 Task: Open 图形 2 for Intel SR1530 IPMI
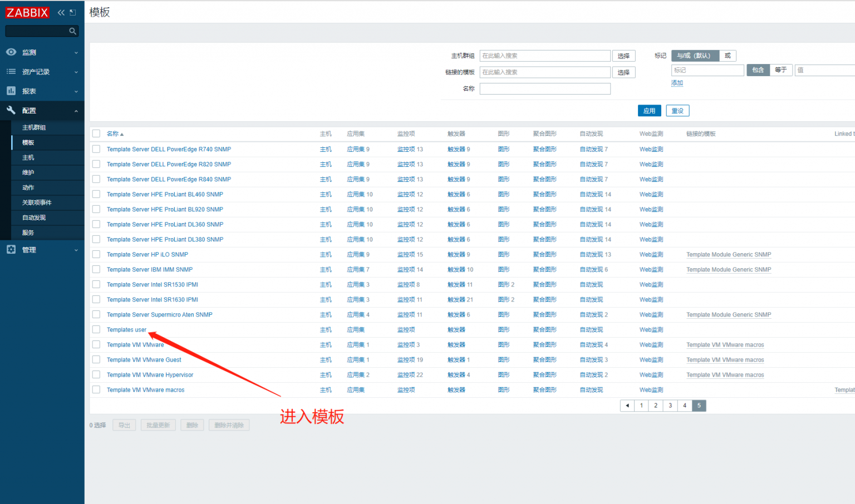click(506, 284)
